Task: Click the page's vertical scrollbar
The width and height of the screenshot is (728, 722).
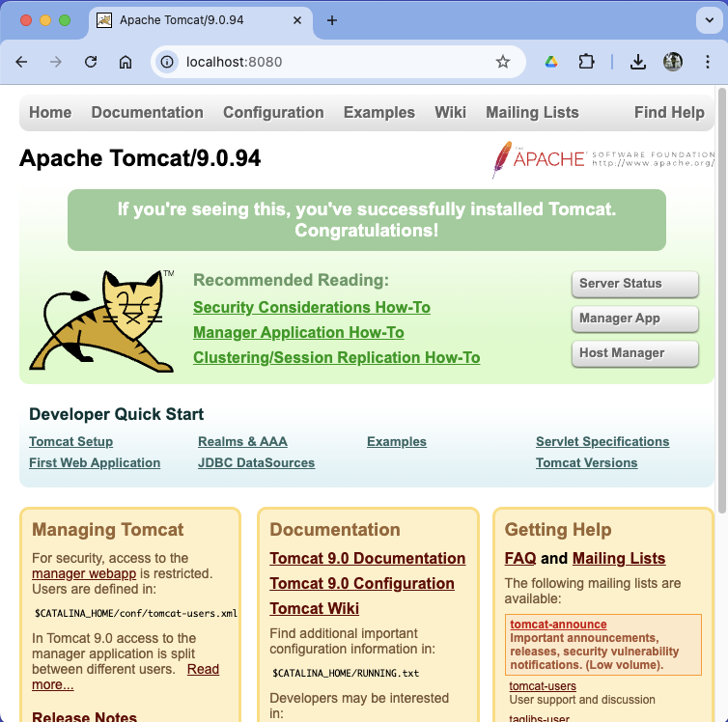Action: [x=721, y=290]
